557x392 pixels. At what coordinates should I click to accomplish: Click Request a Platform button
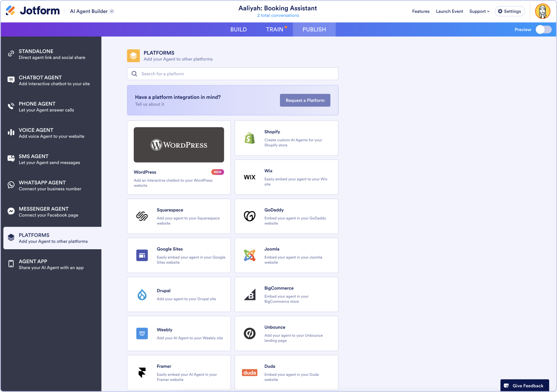tap(305, 100)
